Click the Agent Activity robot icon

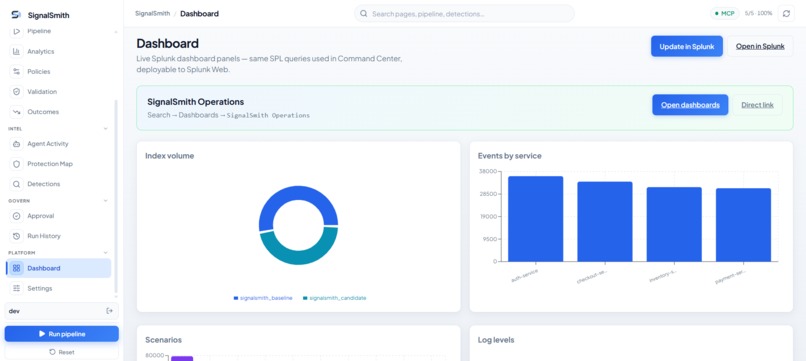click(16, 144)
